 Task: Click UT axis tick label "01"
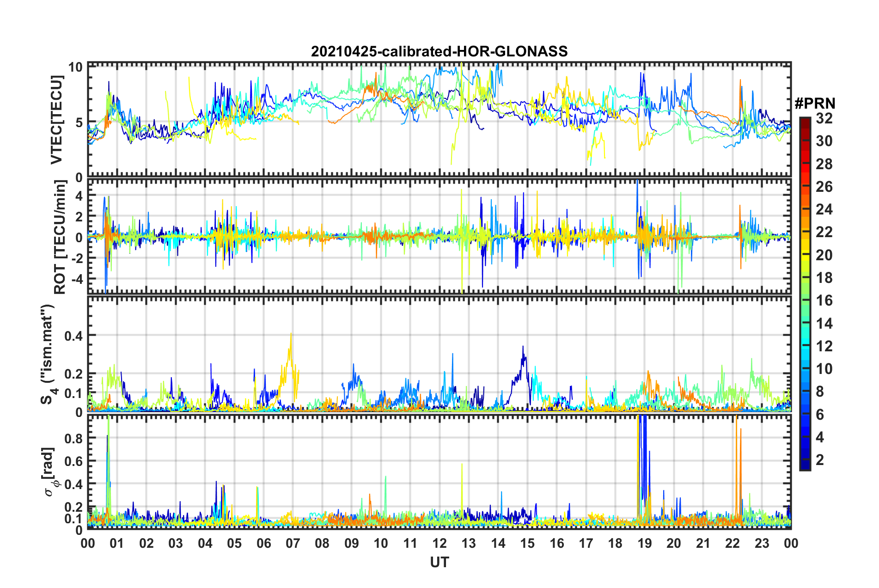[117, 543]
